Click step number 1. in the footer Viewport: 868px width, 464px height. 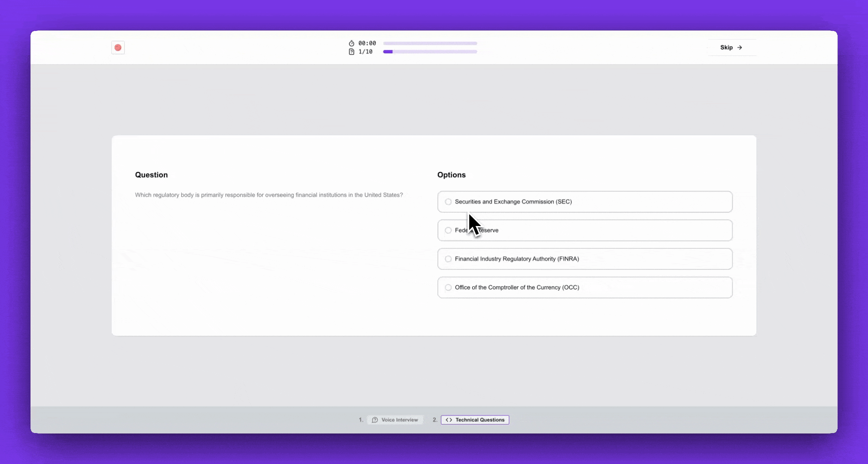pyautogui.click(x=361, y=420)
